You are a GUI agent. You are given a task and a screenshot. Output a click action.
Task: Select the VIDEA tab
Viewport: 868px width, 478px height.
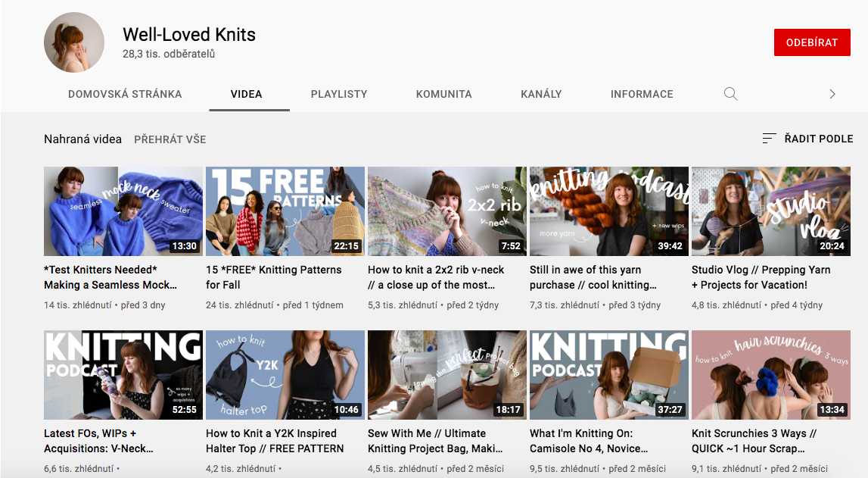coord(247,94)
